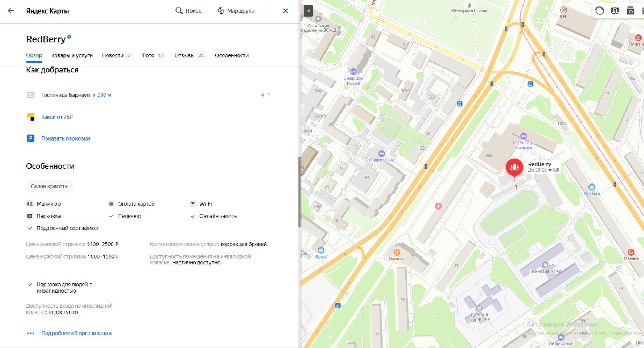This screenshot has height=348, width=644.
Task: Click the Салон красоты category chip
Action: point(49,186)
